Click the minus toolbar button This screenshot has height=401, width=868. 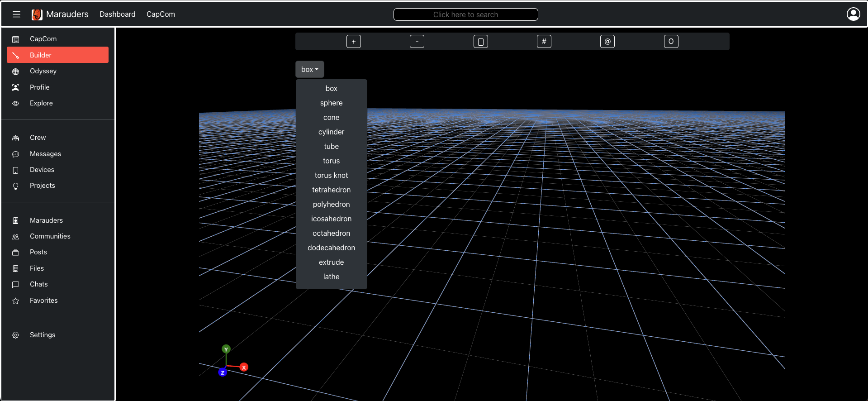point(417,42)
